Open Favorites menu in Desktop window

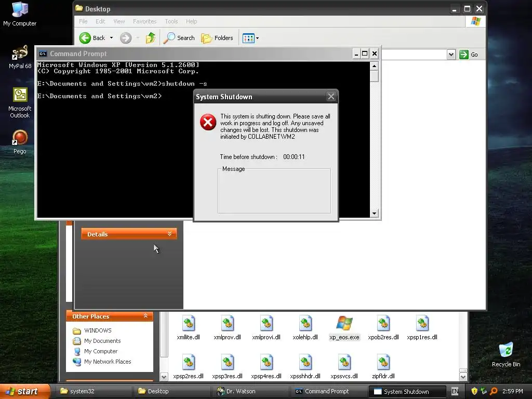pos(144,21)
